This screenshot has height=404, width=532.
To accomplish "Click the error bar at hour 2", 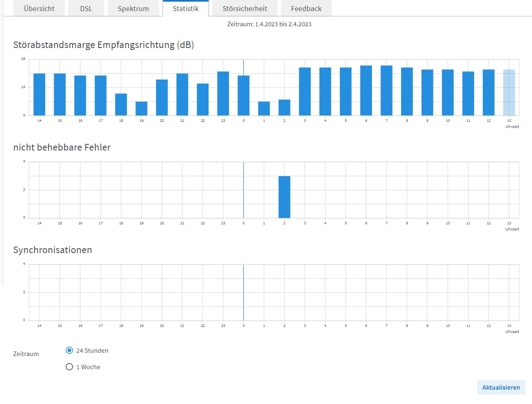I will [284, 197].
